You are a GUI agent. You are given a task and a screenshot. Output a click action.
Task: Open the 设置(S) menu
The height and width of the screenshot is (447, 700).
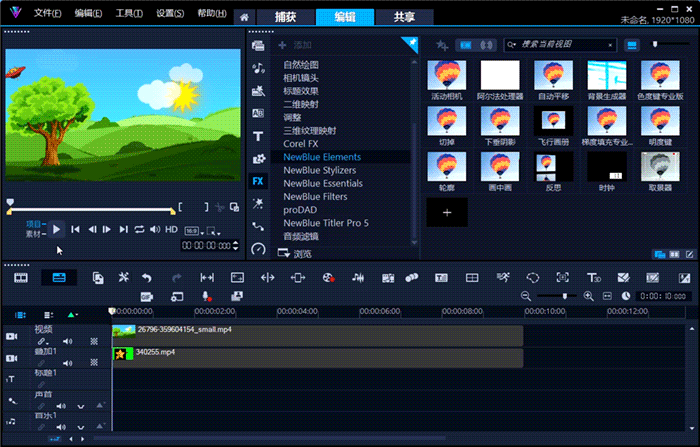point(170,13)
